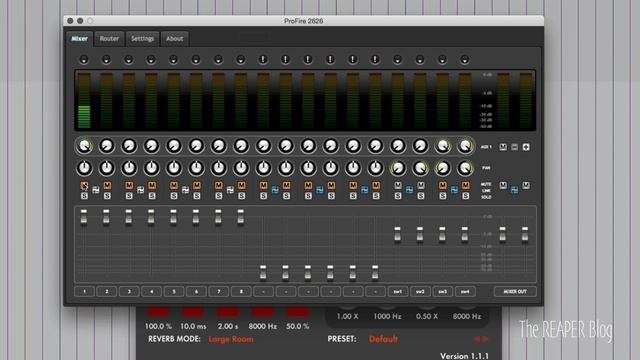This screenshot has width=640, height=360.
Task: Click the left Mixer Out fader
Action: coord(503,235)
